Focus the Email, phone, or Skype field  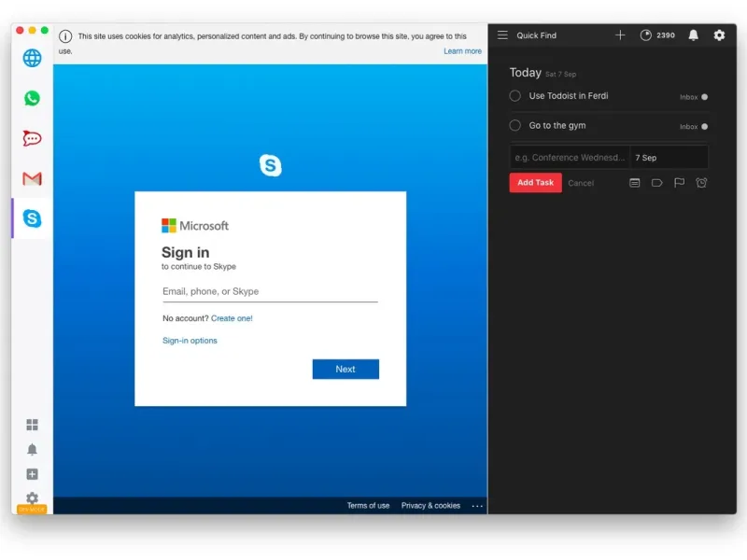pyautogui.click(x=270, y=291)
